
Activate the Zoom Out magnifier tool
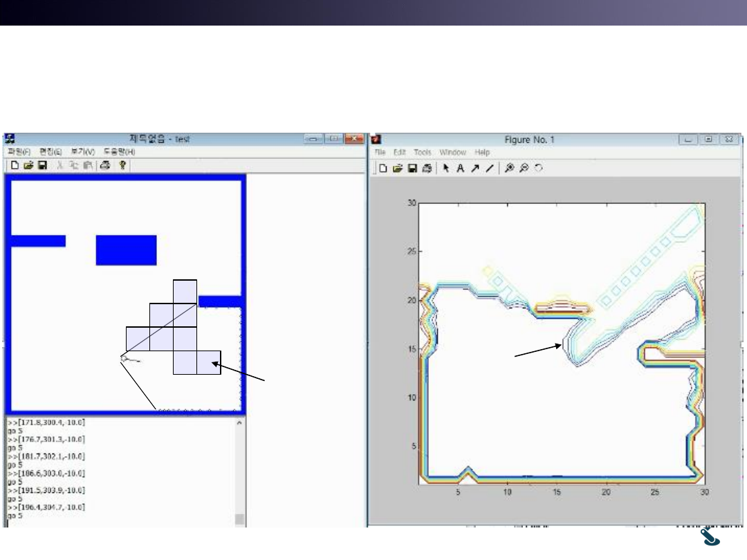pos(524,168)
